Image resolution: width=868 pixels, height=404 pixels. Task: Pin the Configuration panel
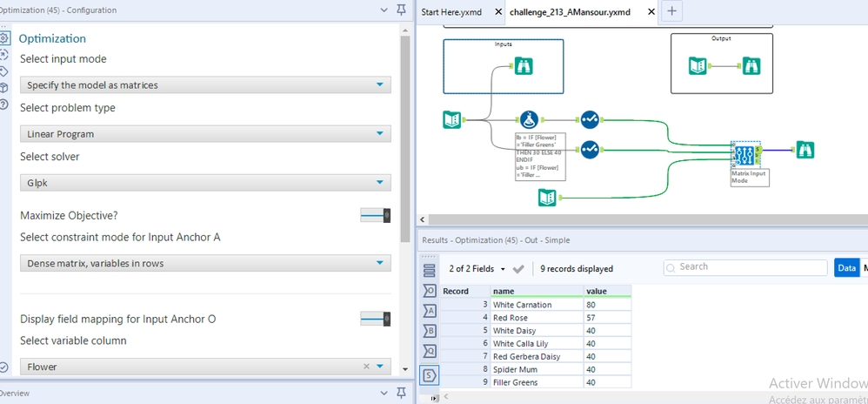coord(401,10)
